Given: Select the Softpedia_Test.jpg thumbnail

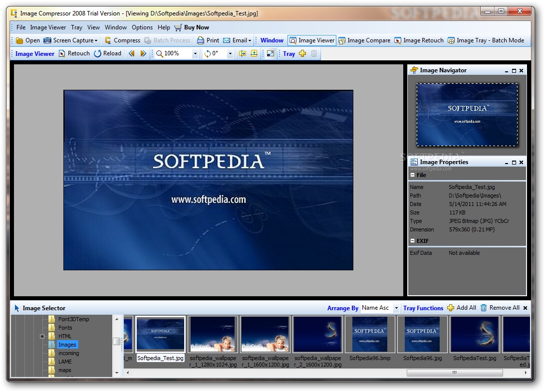Looking at the screenshot, I should [x=161, y=334].
